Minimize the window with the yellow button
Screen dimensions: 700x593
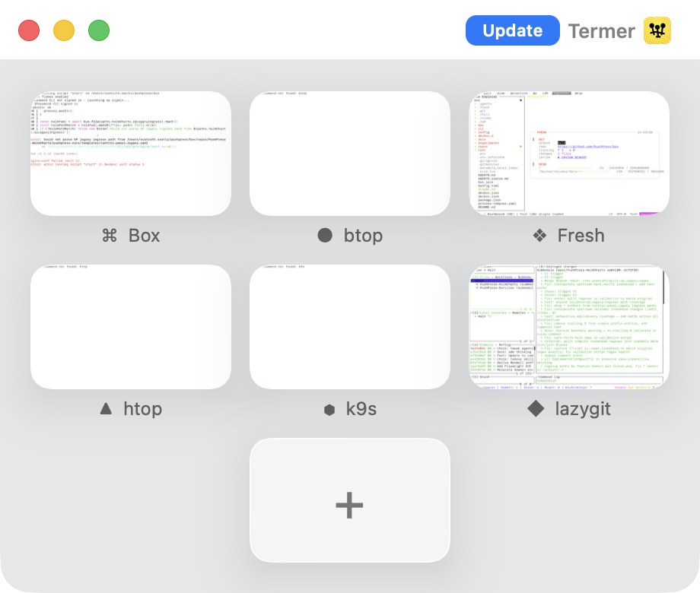tap(64, 30)
